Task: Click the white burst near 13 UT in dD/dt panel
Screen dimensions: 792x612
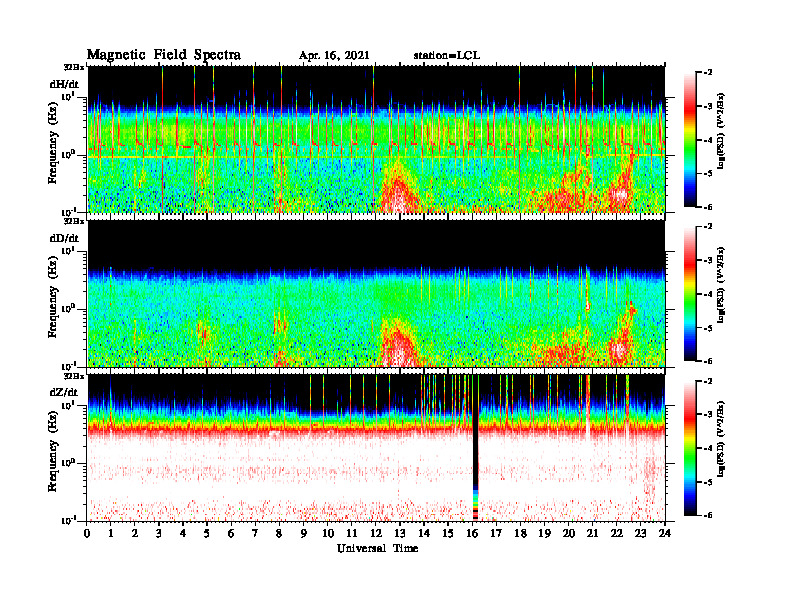Action: click(x=399, y=353)
